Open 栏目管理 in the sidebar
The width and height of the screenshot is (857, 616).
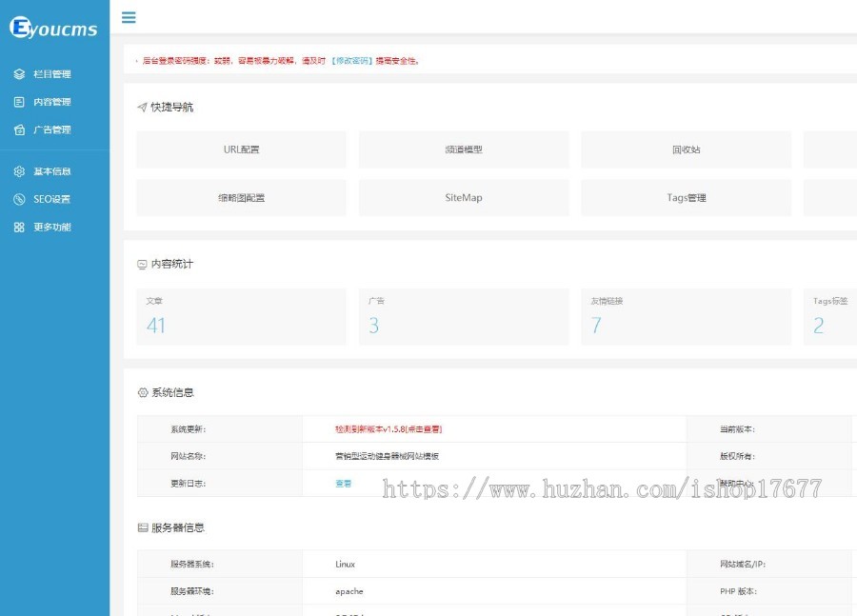click(54, 74)
